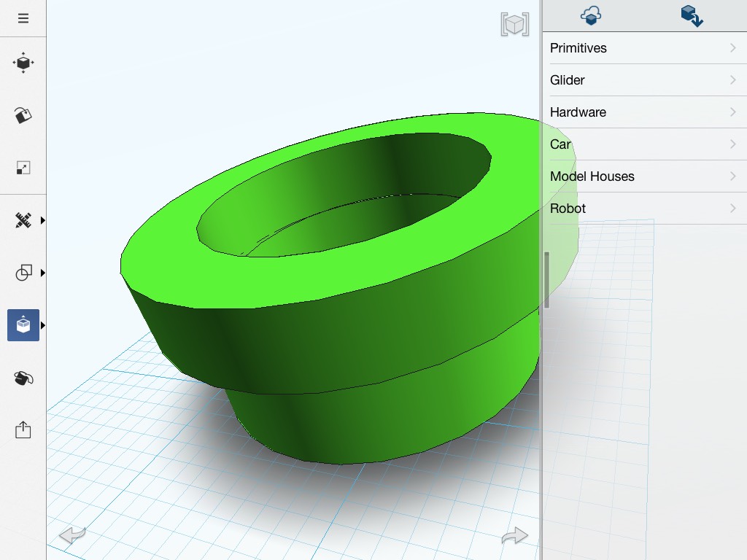747x560 pixels.
Task: Select the Smart Scale tool icon
Action: [x=23, y=168]
